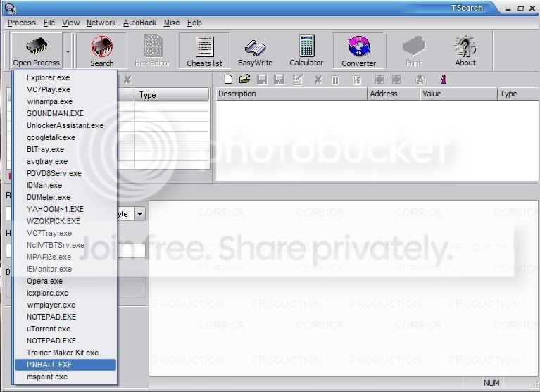This screenshot has width=540, height=392.
Task: Pick googletalk.exe from the list
Action: (65, 137)
